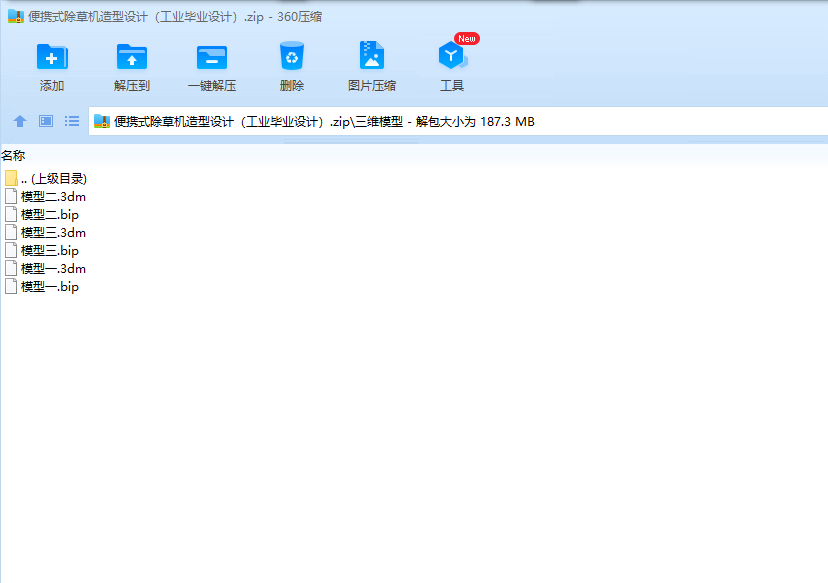
Task: Click file icon next to 模型三.3dm
Action: pyautogui.click(x=11, y=232)
